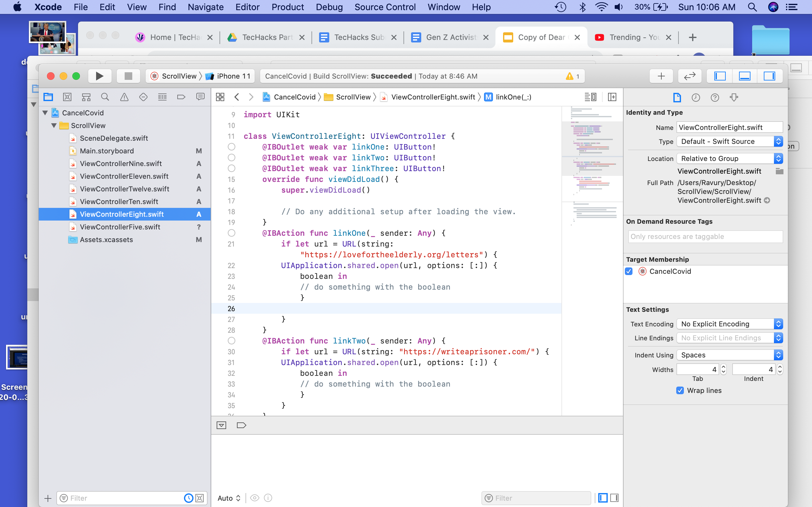Open the Library plus button
The image size is (812, 507).
661,76
